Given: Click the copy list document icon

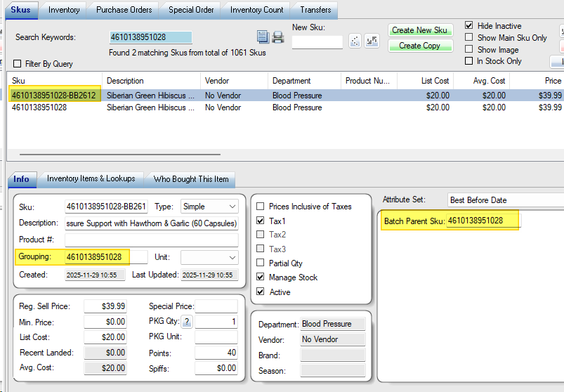Looking at the screenshot, I should 263,37.
